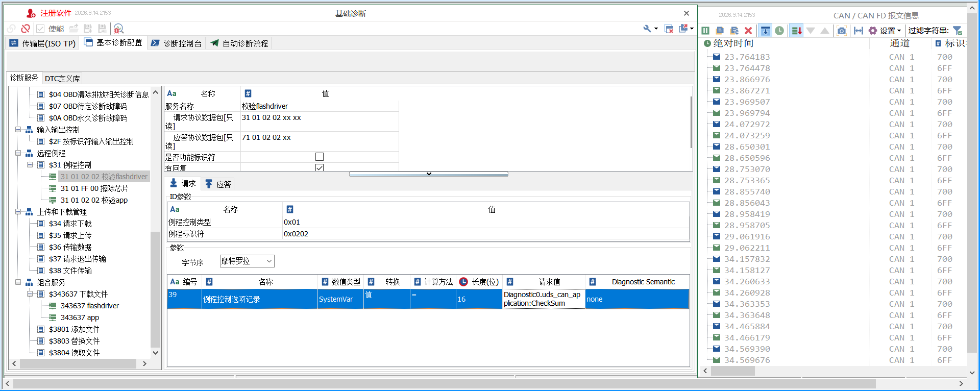Image resolution: width=980 pixels, height=391 pixels.
Task: Click the red 注册软件 user icon
Action: [31, 13]
